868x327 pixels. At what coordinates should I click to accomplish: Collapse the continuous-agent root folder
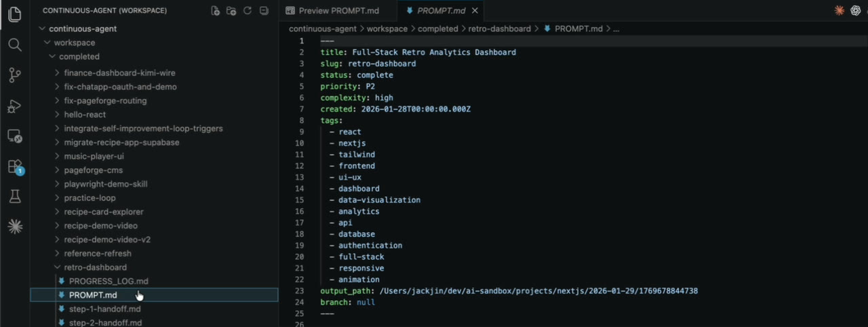click(42, 28)
